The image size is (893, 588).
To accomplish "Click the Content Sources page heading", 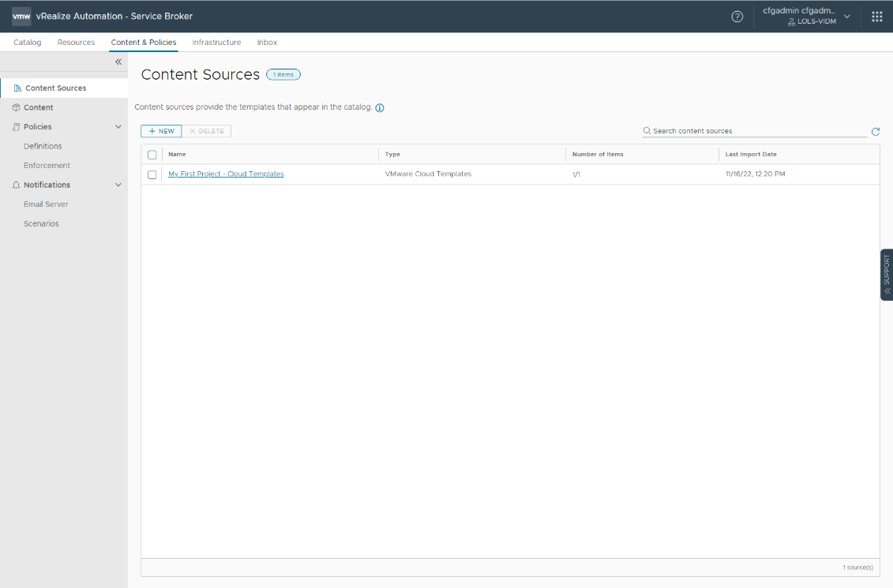I will pyautogui.click(x=201, y=74).
